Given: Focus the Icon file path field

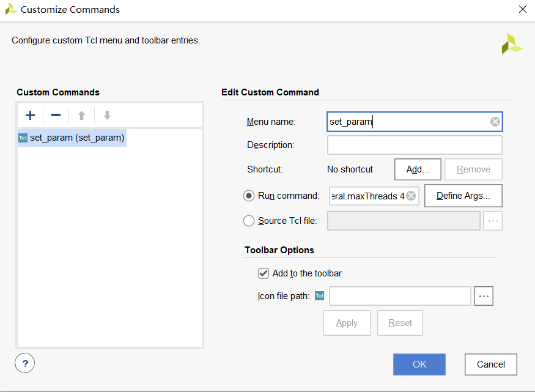Looking at the screenshot, I should pos(400,296).
